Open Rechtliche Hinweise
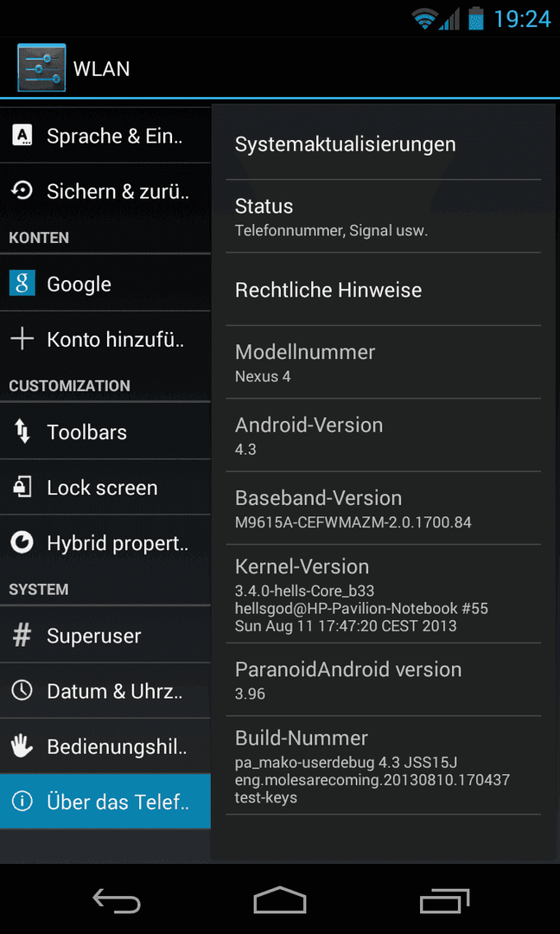Viewport: 560px width, 934px height. [383, 290]
